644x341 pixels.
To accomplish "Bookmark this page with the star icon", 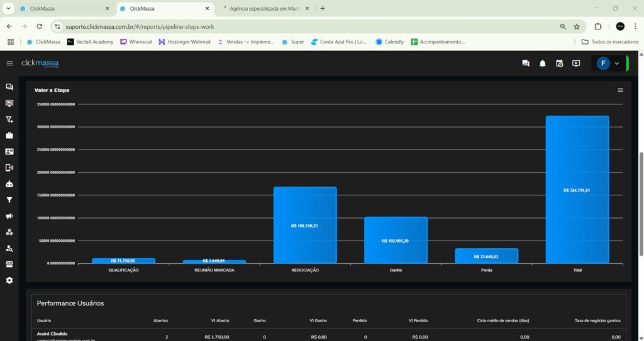I will (577, 27).
